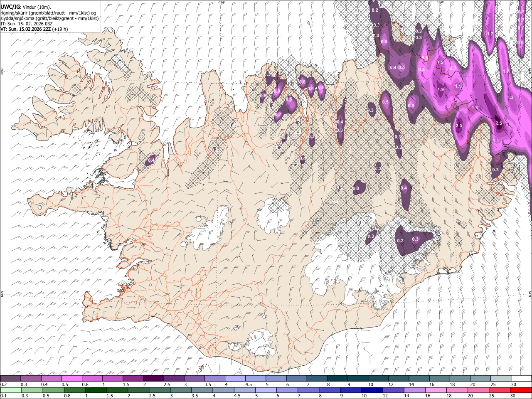Select the 2.3 snowfall value on the map

459,126
